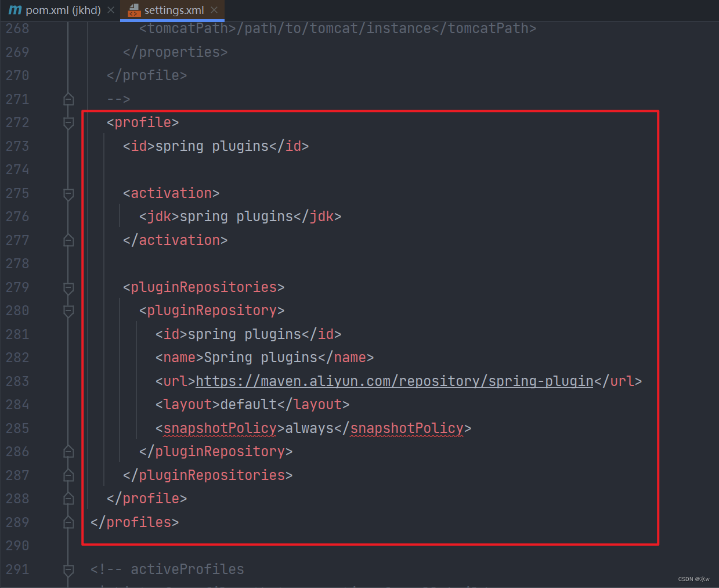Click fold end marker at line 289
The width and height of the screenshot is (719, 588).
click(68, 522)
